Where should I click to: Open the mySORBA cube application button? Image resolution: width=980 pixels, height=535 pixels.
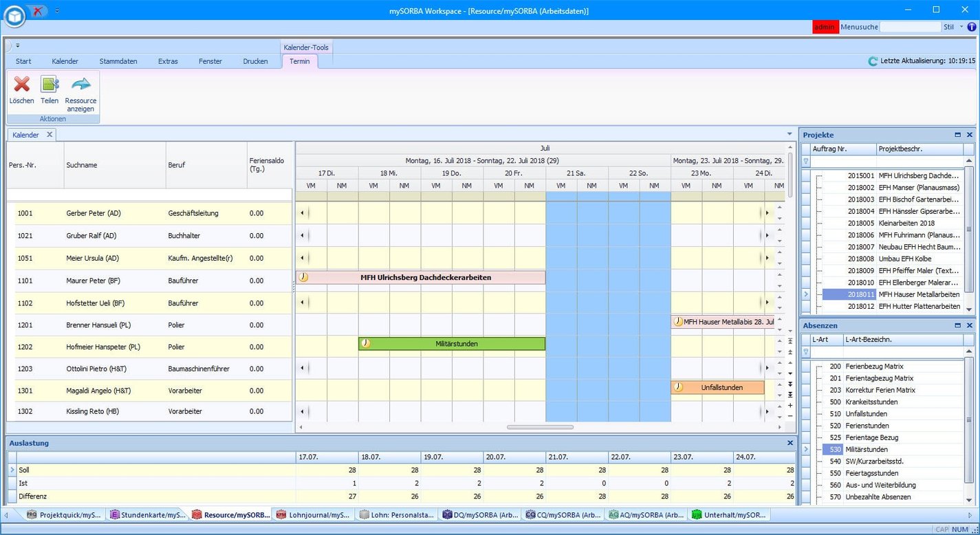point(14,16)
